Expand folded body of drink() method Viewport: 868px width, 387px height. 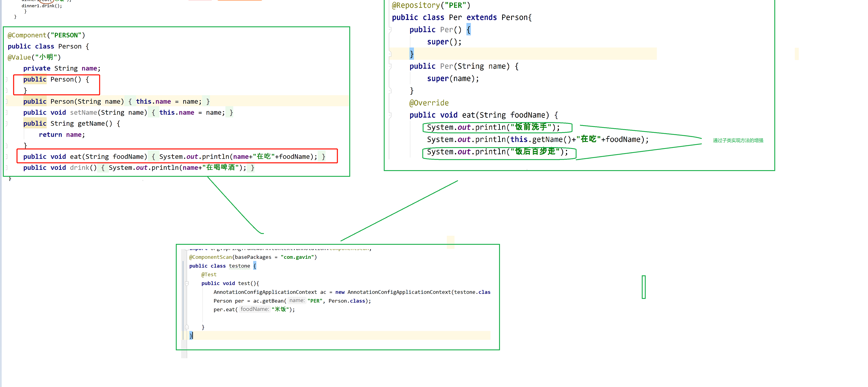[103, 168]
